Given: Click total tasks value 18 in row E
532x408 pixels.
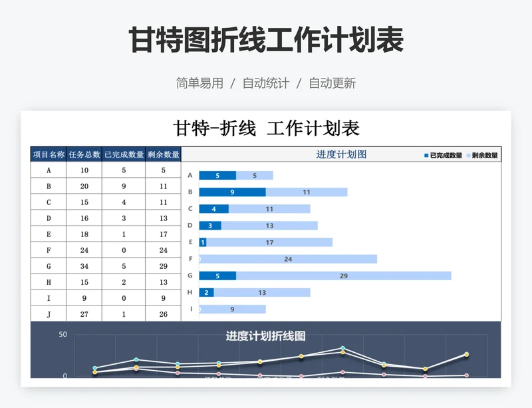Looking at the screenshot, I should coord(84,234).
